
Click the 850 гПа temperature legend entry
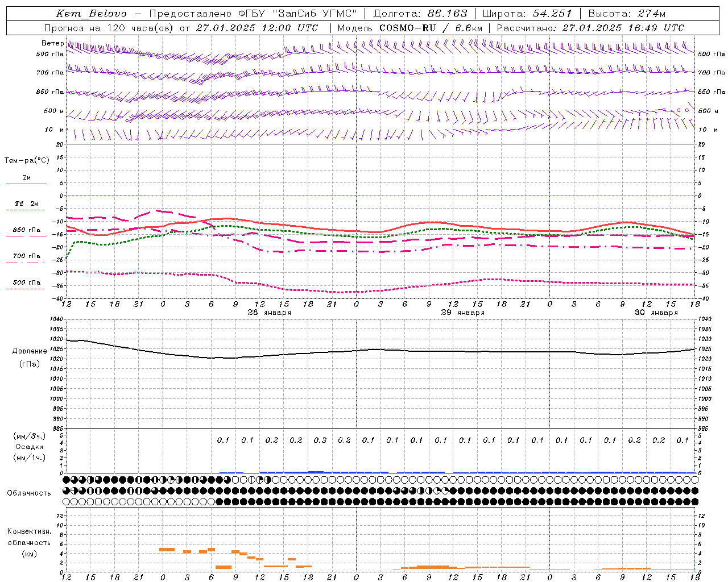coord(27,230)
